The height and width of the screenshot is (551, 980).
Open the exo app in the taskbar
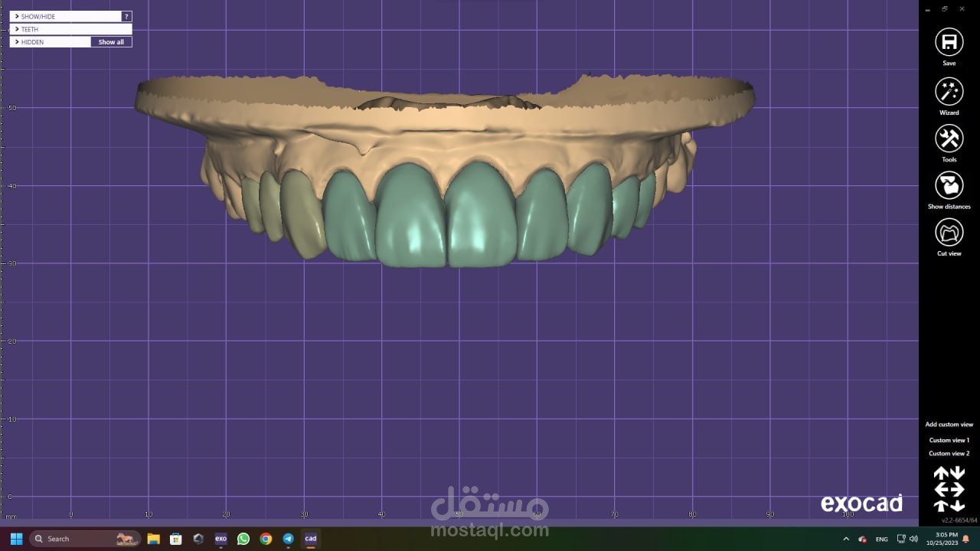(x=220, y=539)
